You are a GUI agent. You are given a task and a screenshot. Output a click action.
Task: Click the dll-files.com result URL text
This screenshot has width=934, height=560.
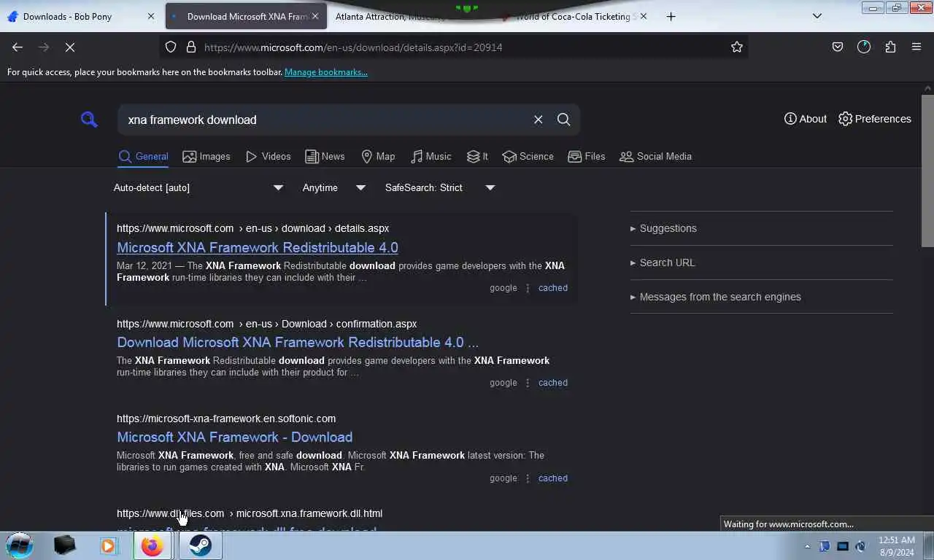[x=250, y=513]
